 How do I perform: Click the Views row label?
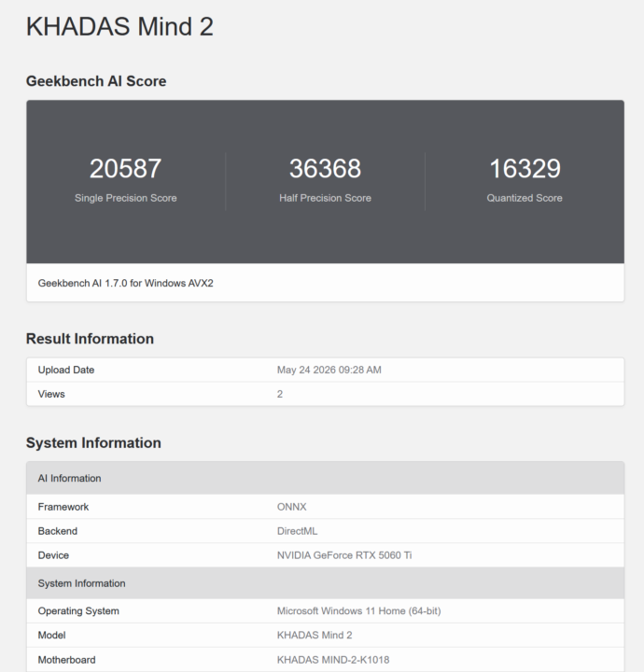51,394
